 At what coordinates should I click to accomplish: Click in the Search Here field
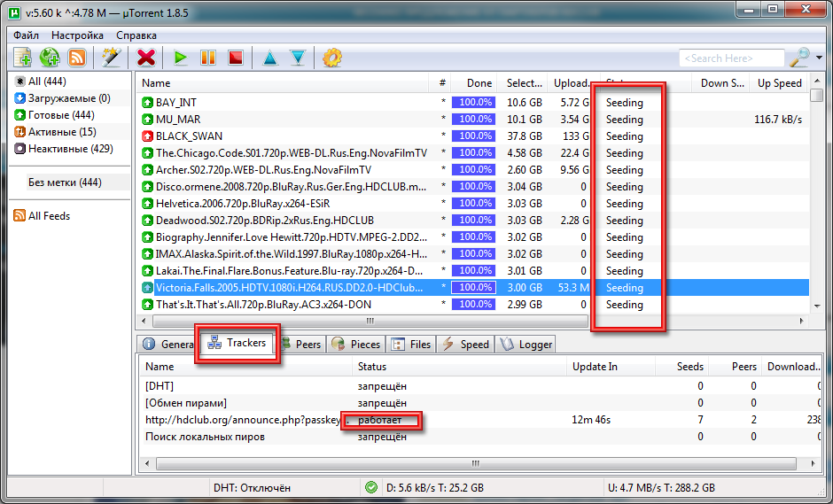click(x=731, y=58)
